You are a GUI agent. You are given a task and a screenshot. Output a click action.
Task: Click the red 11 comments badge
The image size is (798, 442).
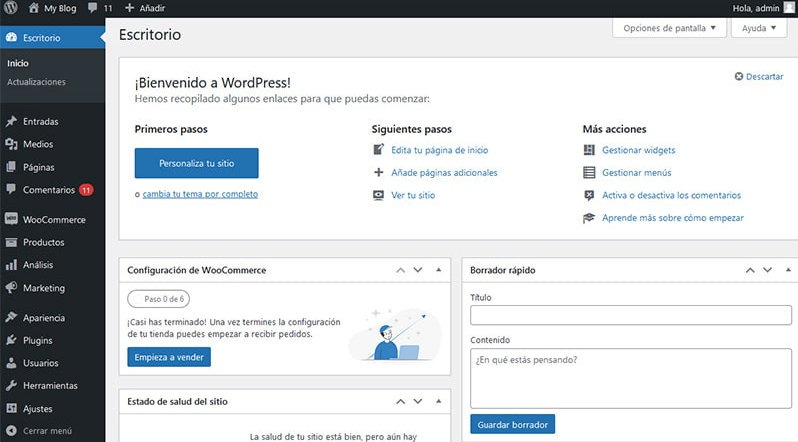click(x=86, y=190)
